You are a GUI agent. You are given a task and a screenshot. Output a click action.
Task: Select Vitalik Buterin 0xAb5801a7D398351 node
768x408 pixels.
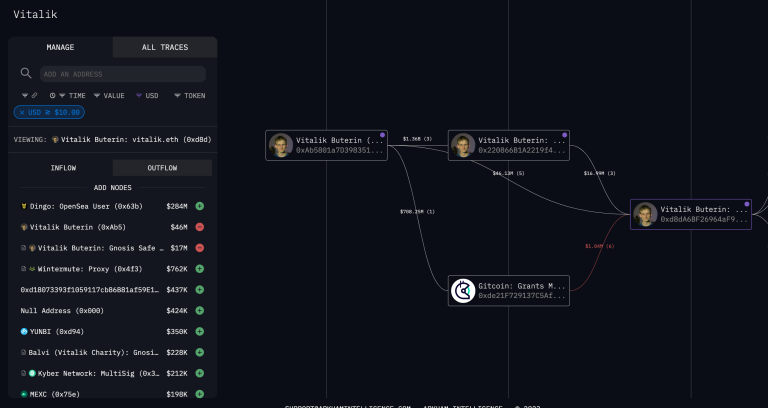coord(326,145)
